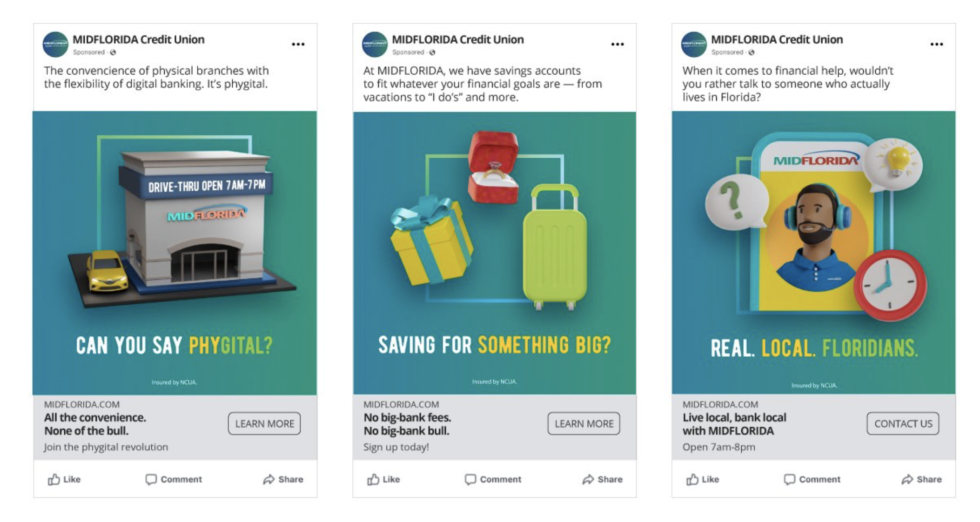
Task: Click MIDFLORIDA profile avatar on first ad
Action: 55,45
